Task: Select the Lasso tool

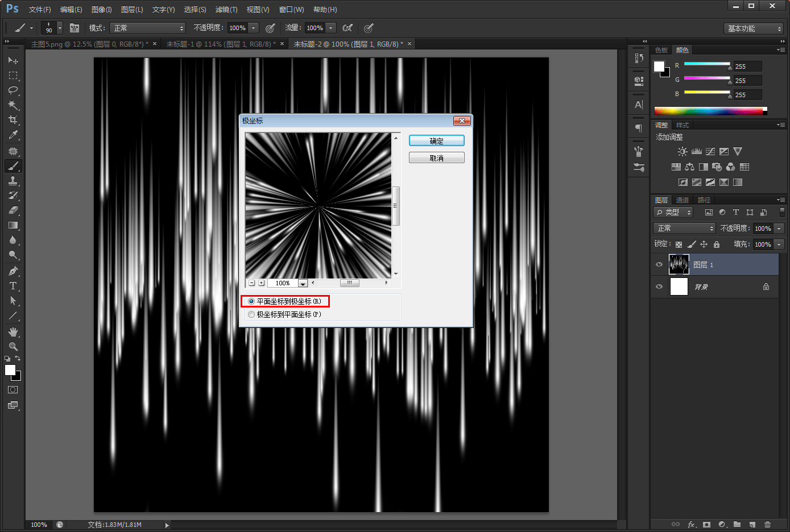Action: pos(13,90)
